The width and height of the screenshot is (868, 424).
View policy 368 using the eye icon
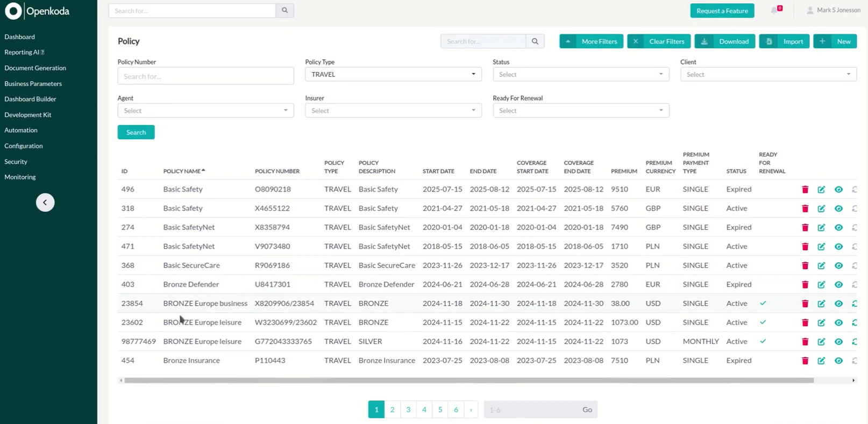coord(838,265)
